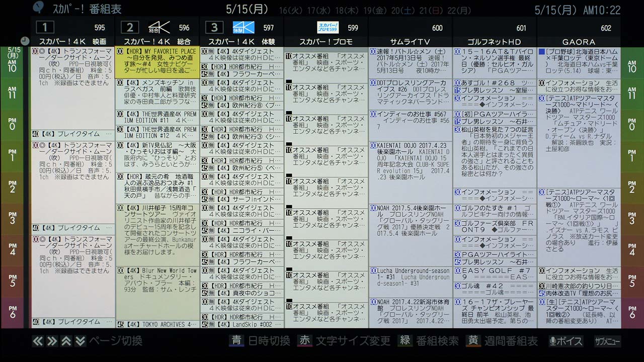Open the メンズキッチン in ラスベガス program
This screenshot has width=644, height=362.
(157, 94)
